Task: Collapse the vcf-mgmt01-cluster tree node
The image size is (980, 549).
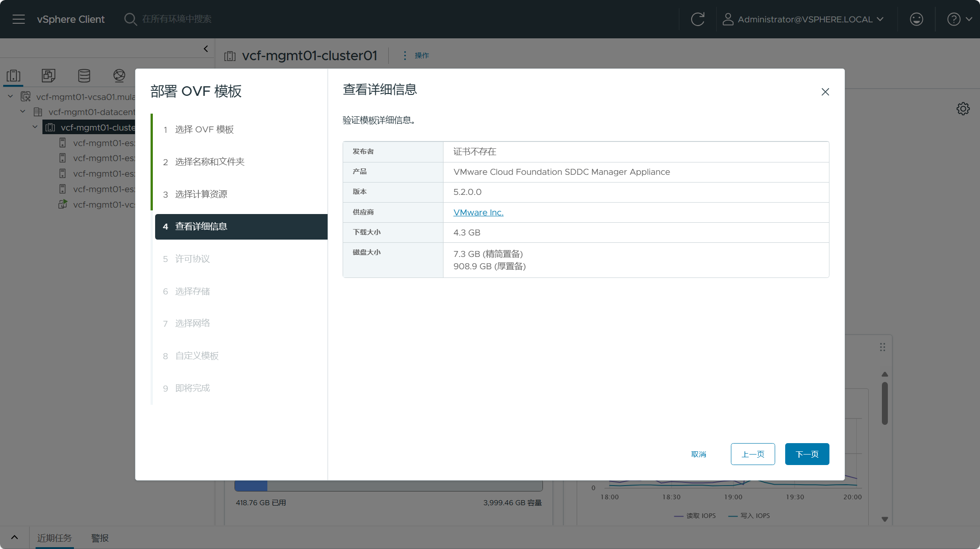Action: [x=35, y=127]
